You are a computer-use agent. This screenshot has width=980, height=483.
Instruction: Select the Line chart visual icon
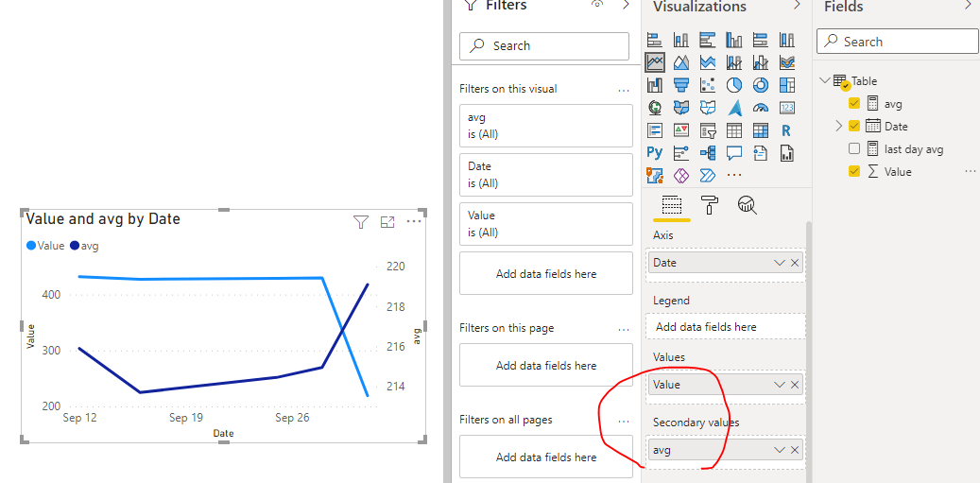(x=654, y=62)
